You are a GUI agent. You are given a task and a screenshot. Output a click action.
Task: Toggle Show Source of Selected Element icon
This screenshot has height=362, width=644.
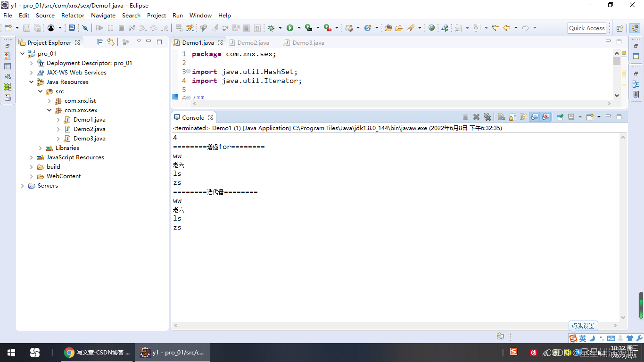pos(247,28)
